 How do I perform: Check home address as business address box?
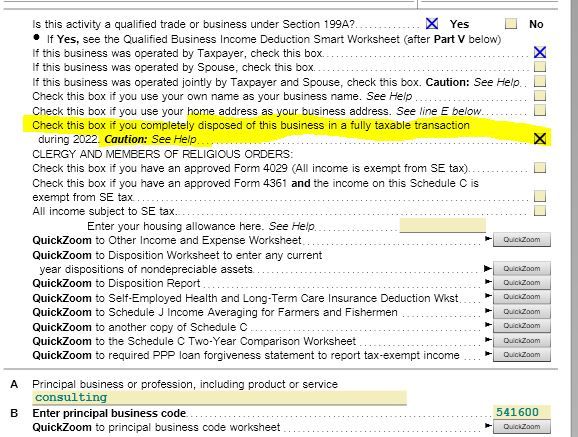point(540,110)
